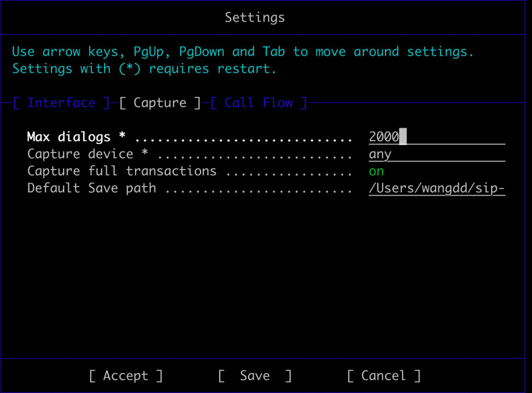
Task: Select the Default Save path label
Action: tap(91, 188)
